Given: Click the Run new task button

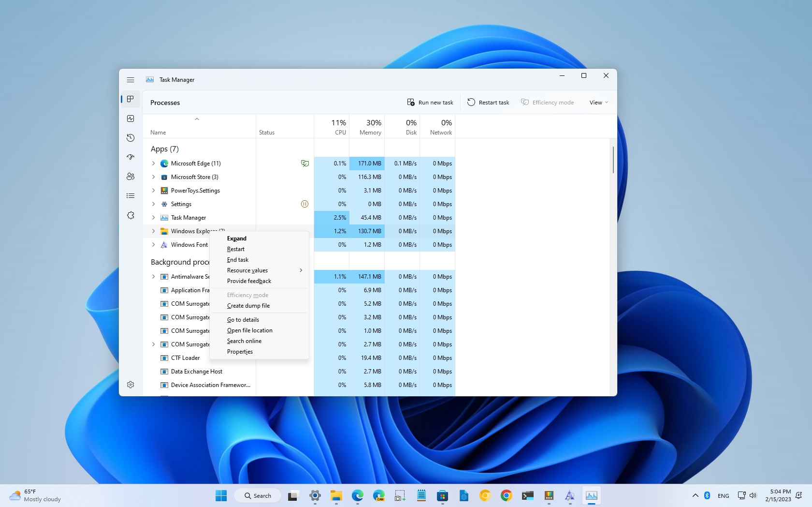Looking at the screenshot, I should tap(430, 102).
